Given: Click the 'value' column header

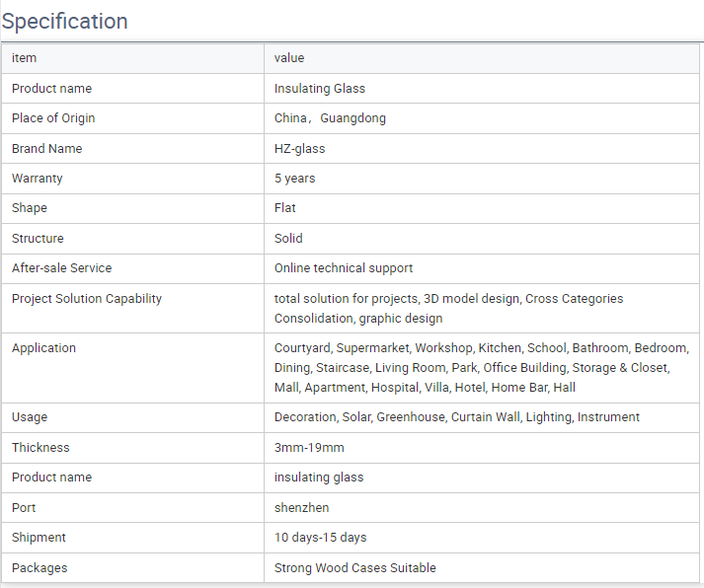Looking at the screenshot, I should coord(289,58).
